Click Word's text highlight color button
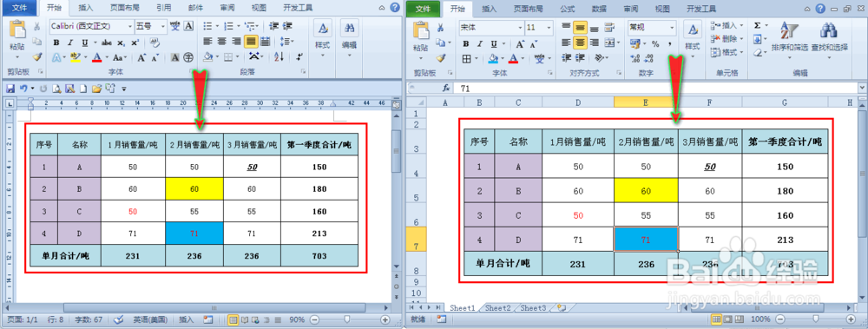The width and height of the screenshot is (868, 329). point(76,57)
